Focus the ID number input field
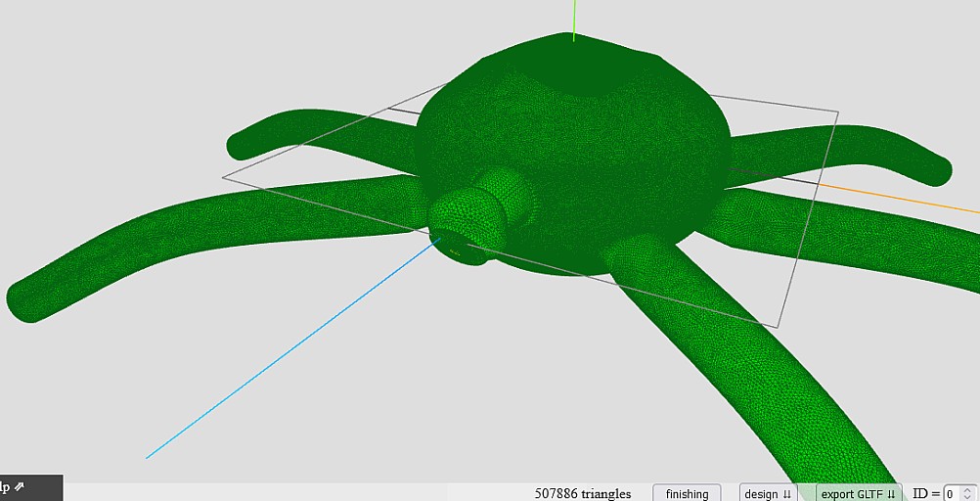 click(x=953, y=493)
